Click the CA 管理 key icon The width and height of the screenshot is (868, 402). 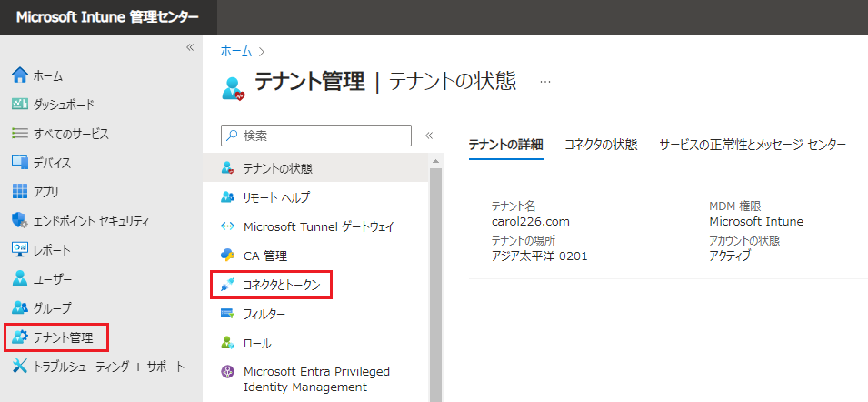[x=227, y=256]
